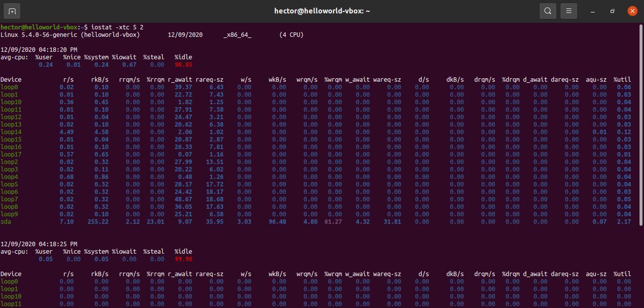Click the 04:18:25 PM timestamp line

point(39,244)
